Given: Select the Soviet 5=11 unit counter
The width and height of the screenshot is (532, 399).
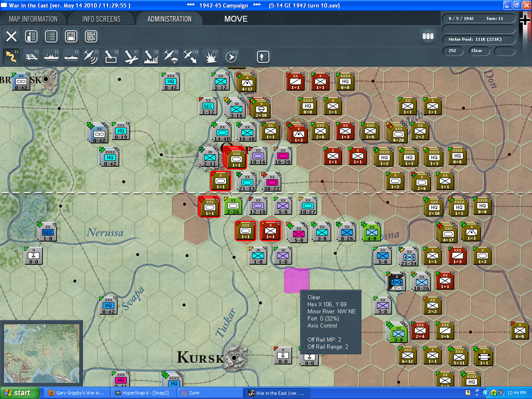Looking at the screenshot, I should (459, 357).
